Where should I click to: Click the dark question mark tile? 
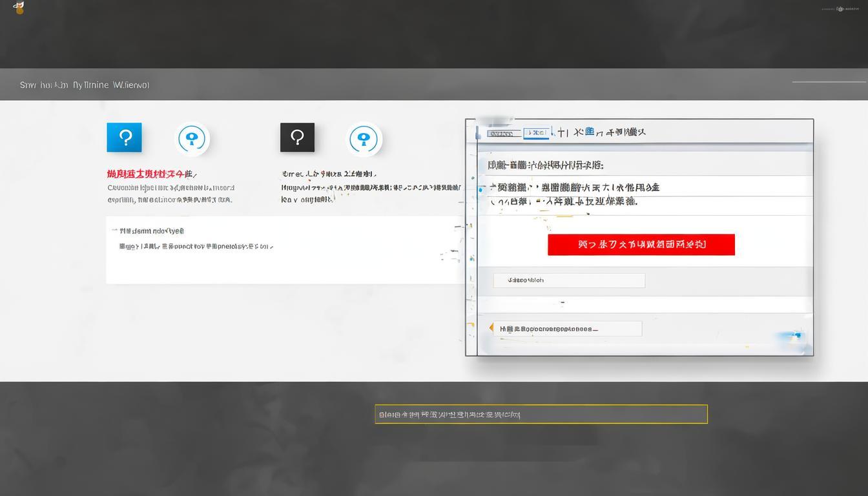[297, 138]
